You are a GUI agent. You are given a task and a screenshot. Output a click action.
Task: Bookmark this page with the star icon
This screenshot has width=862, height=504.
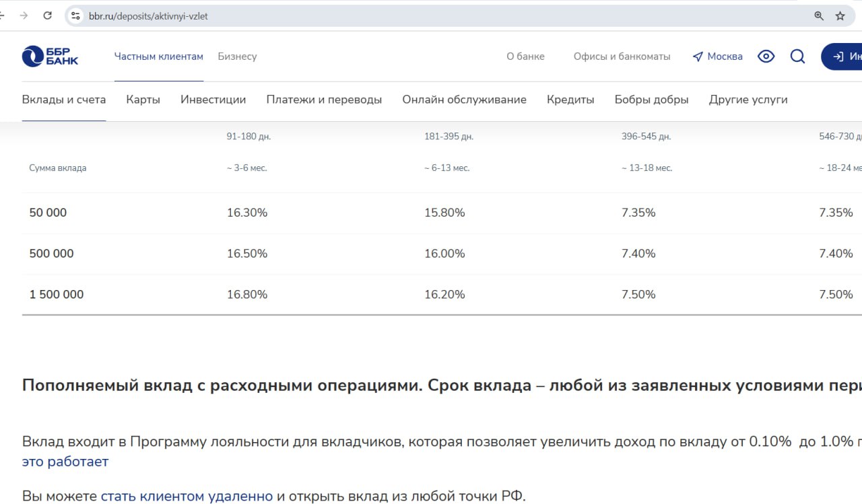click(x=840, y=16)
